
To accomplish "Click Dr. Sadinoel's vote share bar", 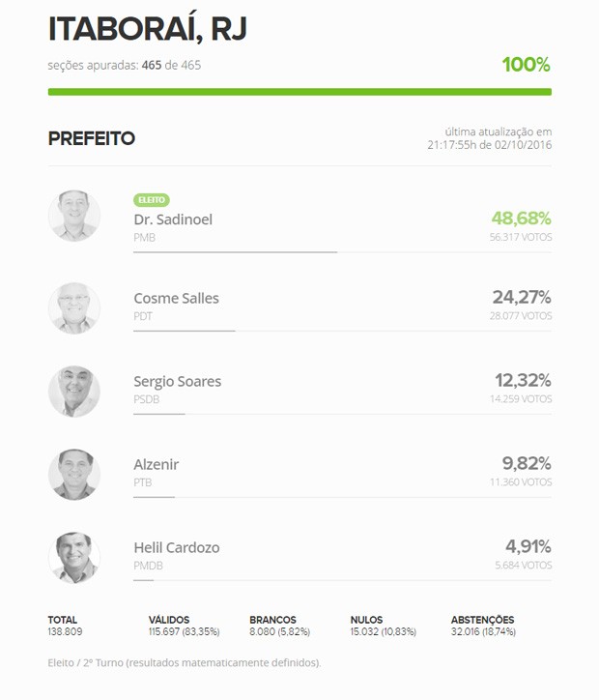I will pyautogui.click(x=235, y=251).
